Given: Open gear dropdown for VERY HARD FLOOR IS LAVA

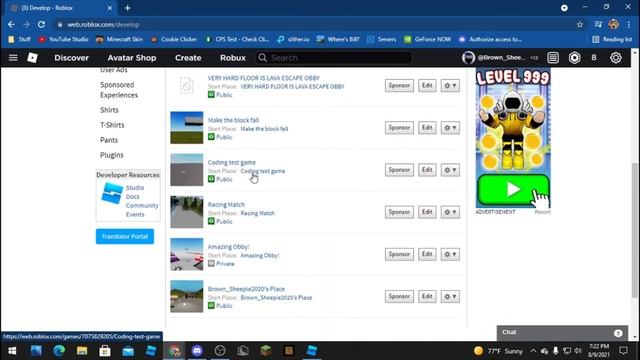Looking at the screenshot, I should [450, 85].
